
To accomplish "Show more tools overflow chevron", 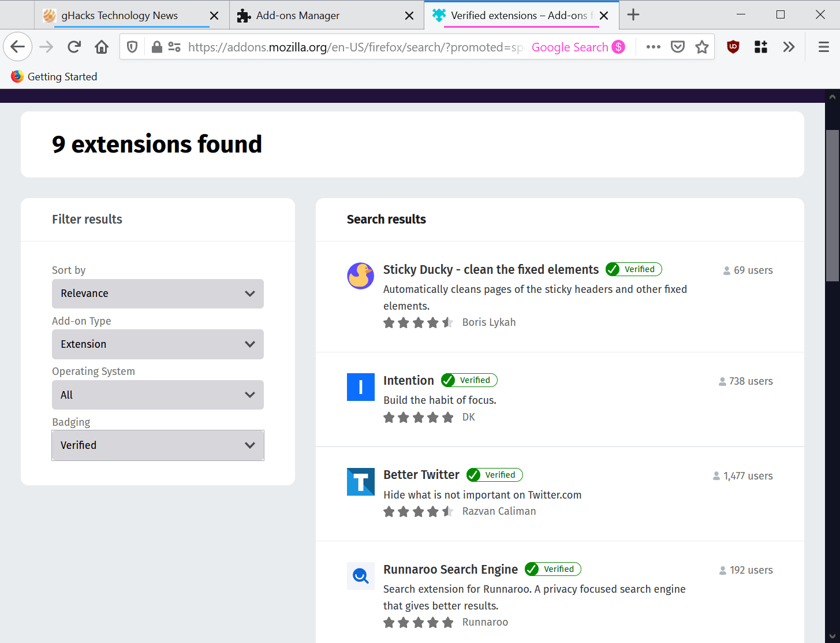I will (789, 47).
